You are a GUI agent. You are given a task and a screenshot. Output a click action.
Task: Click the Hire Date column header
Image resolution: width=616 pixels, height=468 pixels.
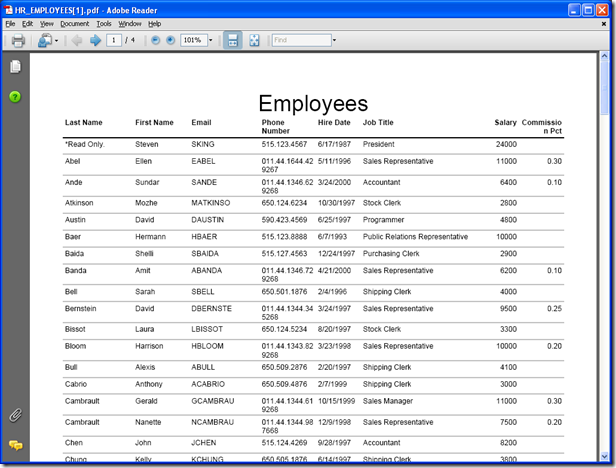pyautogui.click(x=334, y=123)
